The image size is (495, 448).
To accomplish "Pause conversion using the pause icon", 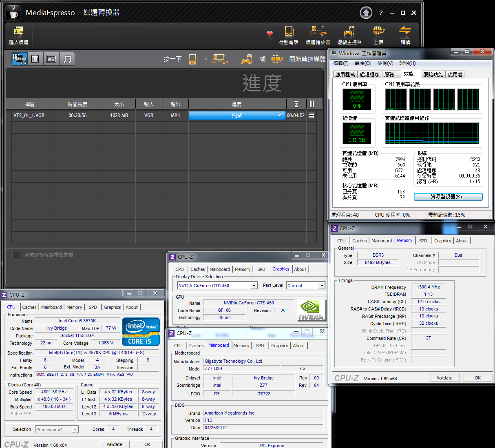I will 312,104.
